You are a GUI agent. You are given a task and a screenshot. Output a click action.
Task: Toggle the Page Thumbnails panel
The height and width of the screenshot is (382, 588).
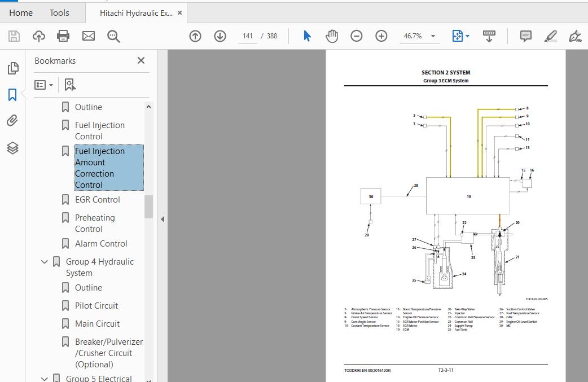(12, 68)
